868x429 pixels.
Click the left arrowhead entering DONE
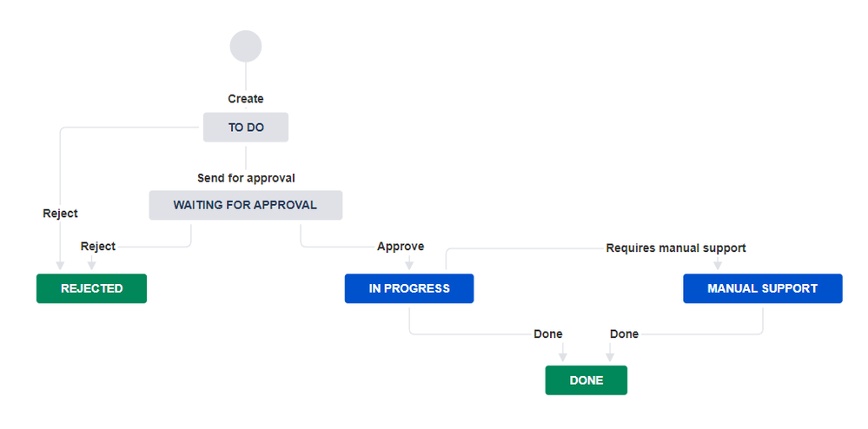click(563, 356)
